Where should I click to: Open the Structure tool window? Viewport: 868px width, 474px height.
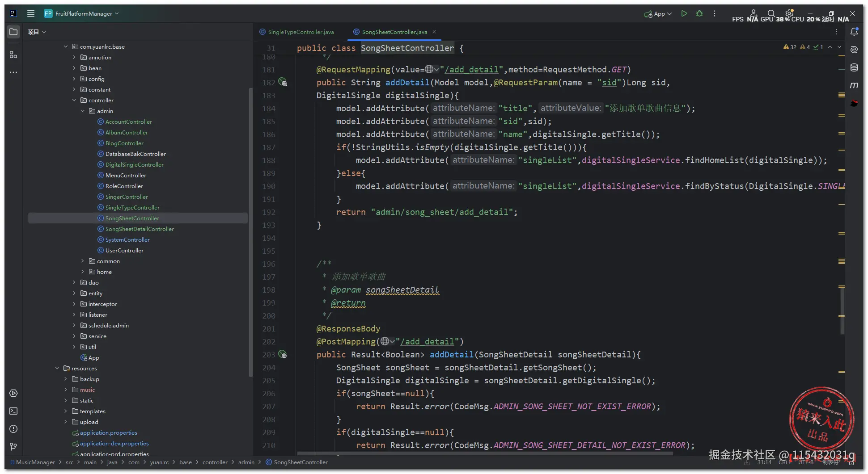tap(13, 55)
